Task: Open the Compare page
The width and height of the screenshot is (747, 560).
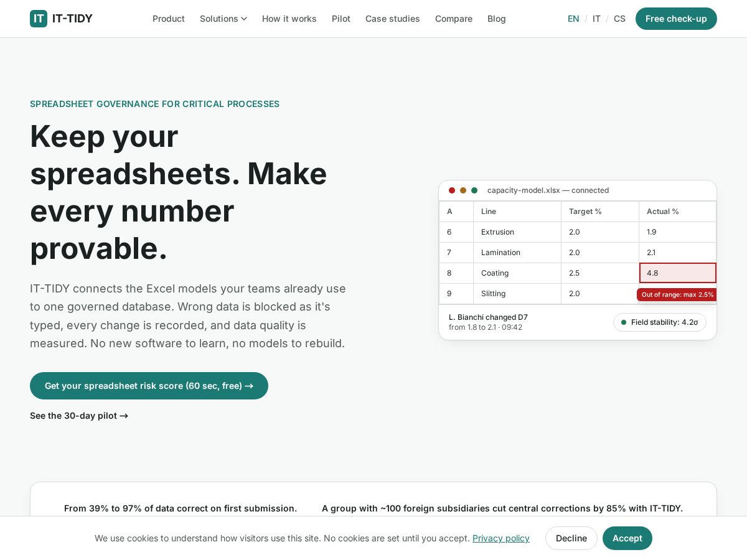Action: coord(454,19)
